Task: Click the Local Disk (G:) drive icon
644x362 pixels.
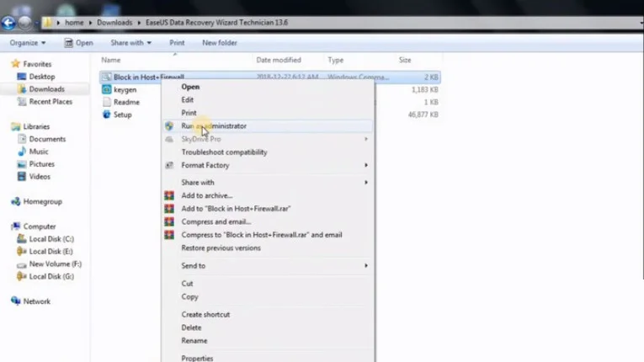Action: [x=21, y=276]
